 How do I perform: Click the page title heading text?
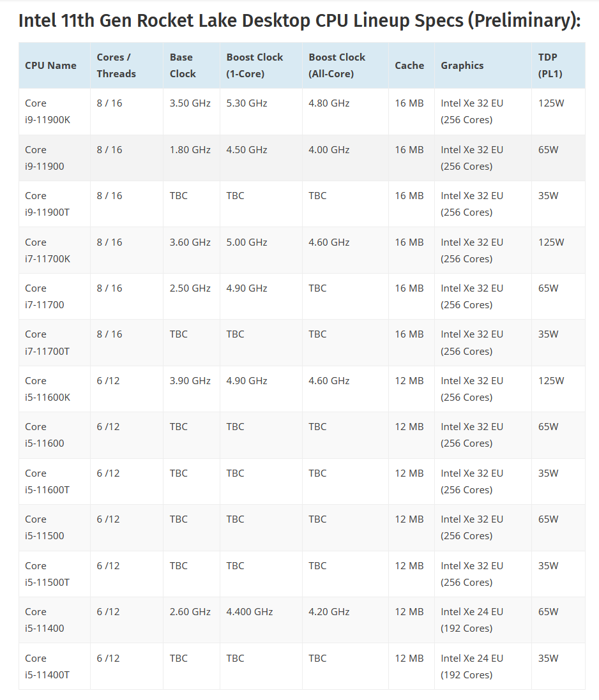299,20
